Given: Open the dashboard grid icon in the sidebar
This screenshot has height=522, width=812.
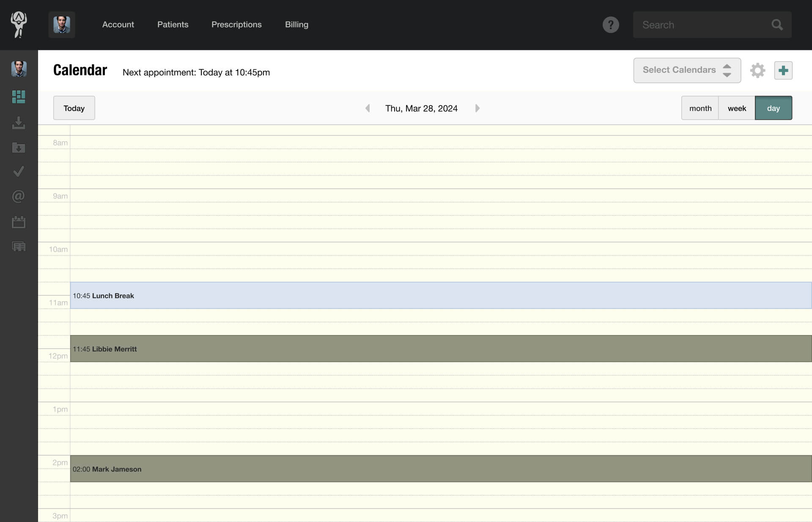Looking at the screenshot, I should pyautogui.click(x=19, y=96).
